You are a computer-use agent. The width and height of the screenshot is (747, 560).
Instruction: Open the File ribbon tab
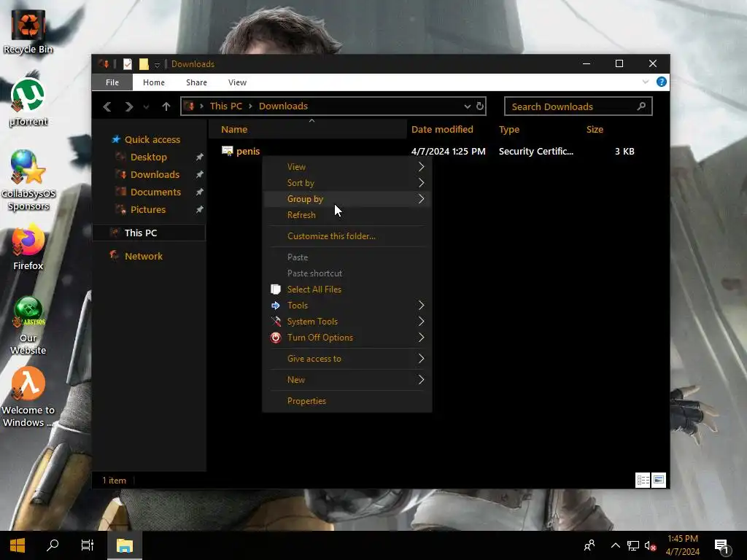tap(112, 82)
